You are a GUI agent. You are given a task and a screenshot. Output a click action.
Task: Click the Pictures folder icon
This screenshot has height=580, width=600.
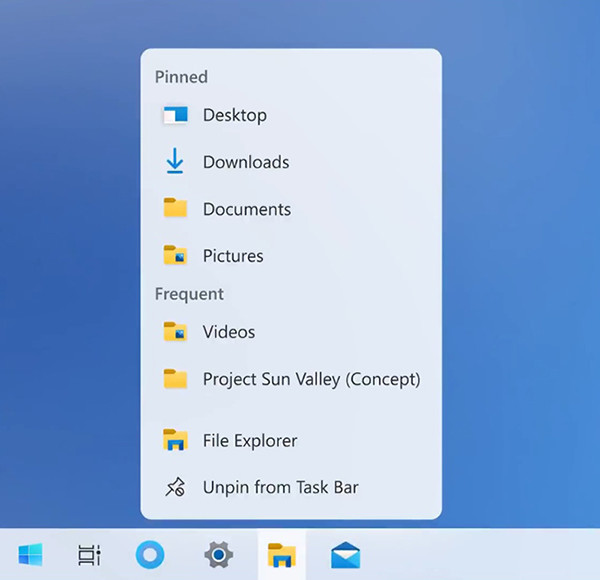(x=175, y=256)
